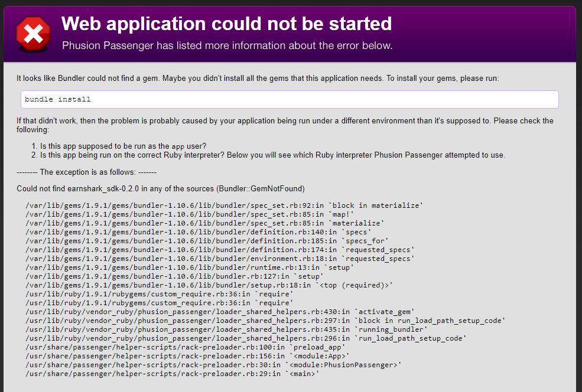Screen dimensions: 582x392
Task: Click stack trace line setup.rb:18 '<top (required)>'
Action: (209, 286)
